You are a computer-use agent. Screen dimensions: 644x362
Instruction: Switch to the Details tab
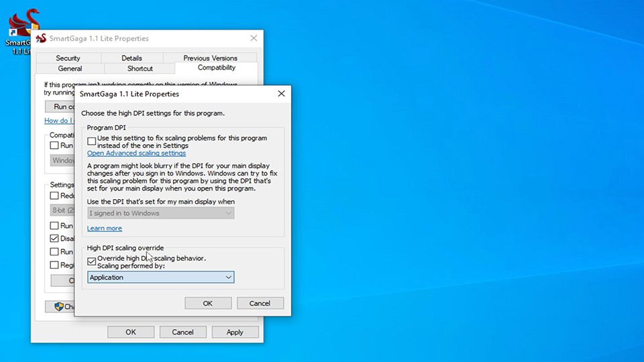click(x=132, y=58)
